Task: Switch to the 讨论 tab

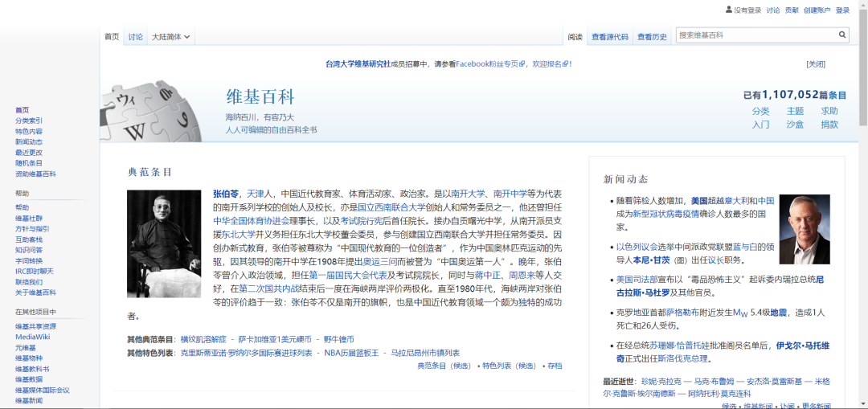Action: (x=135, y=37)
